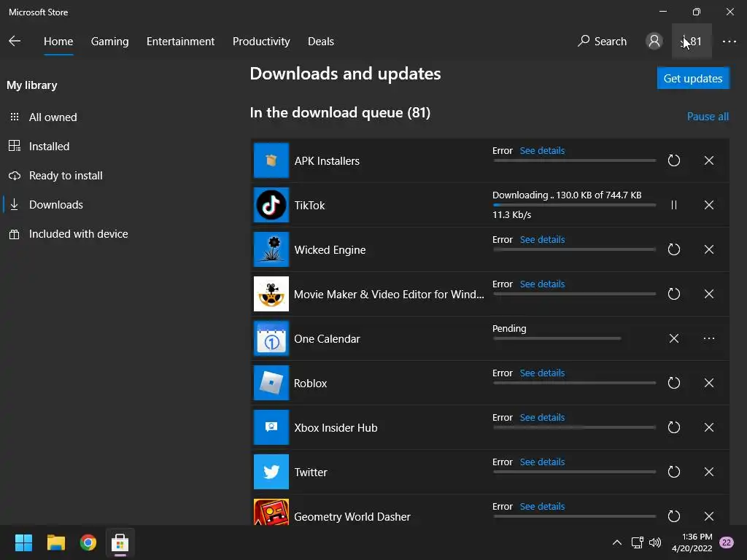
Task: Select Installed in My library
Action: pos(39,146)
